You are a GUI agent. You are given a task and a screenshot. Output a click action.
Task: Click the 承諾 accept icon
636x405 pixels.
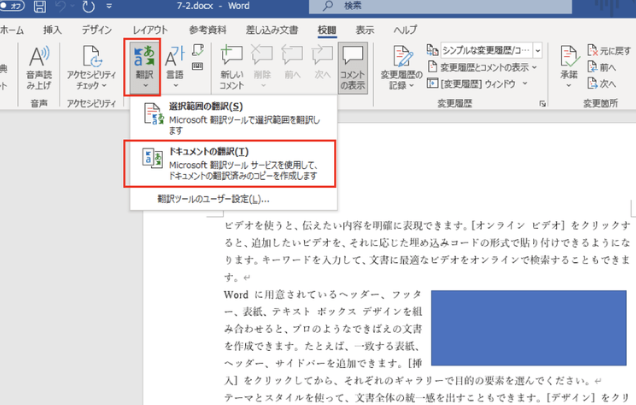pos(569,57)
